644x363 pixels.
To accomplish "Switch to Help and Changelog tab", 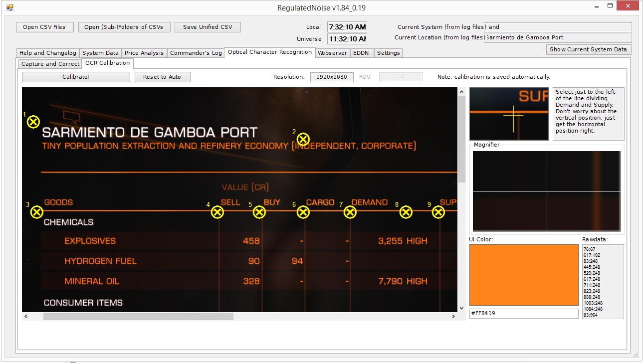I will tap(48, 53).
